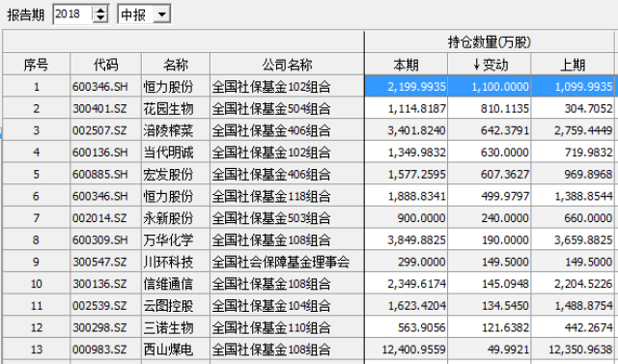Screen dimensions: 618x364
Task: Select row number 10 cell
Action: pyautogui.click(x=37, y=283)
